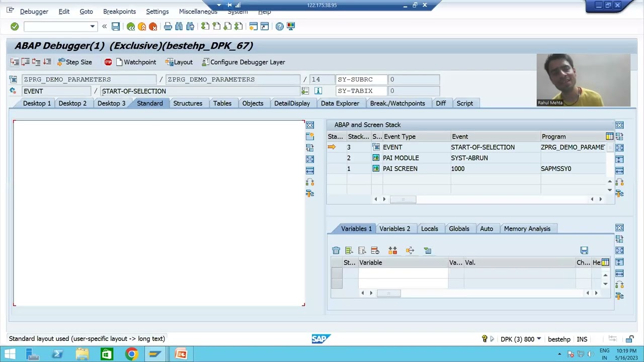Open column configuration icon in Variables table
This screenshot has height=362, width=644.
pyautogui.click(x=605, y=262)
